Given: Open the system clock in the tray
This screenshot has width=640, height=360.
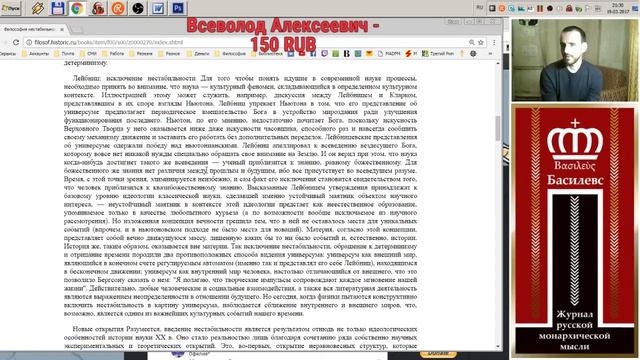Looking at the screenshot, I should 618,8.
